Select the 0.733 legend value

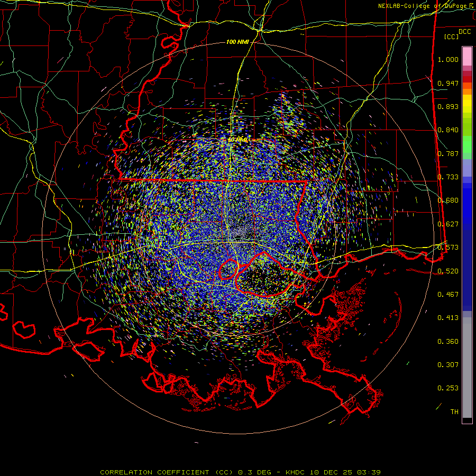[x=448, y=177]
